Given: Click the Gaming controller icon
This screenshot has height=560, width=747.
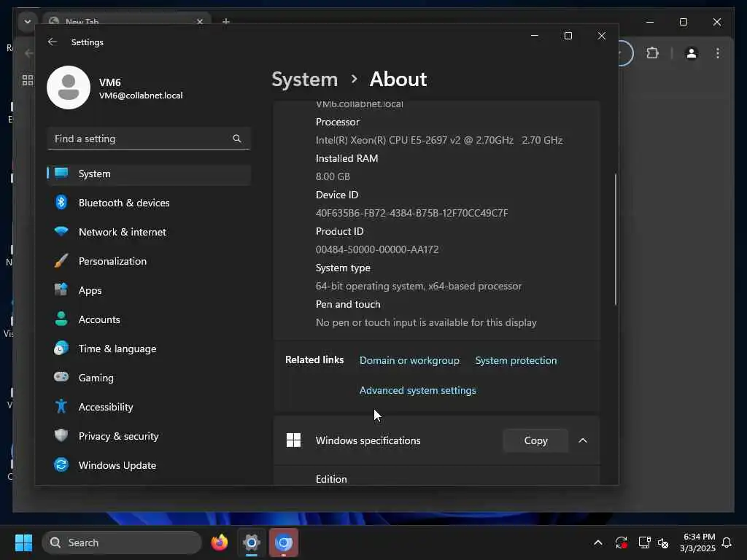Looking at the screenshot, I should (61, 377).
